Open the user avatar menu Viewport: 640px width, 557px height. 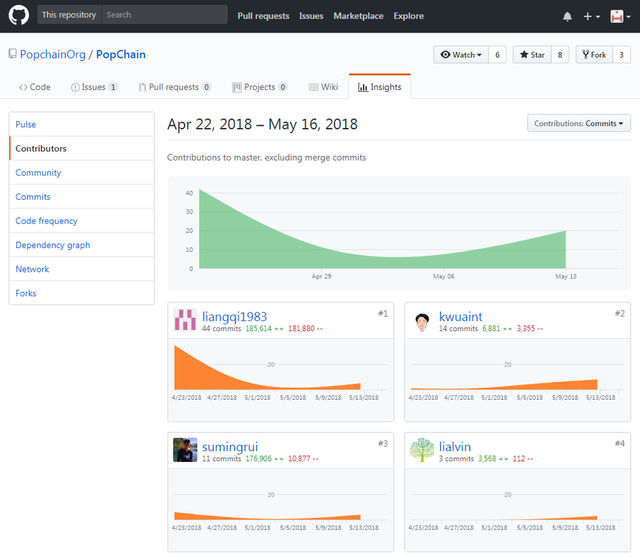(620, 16)
